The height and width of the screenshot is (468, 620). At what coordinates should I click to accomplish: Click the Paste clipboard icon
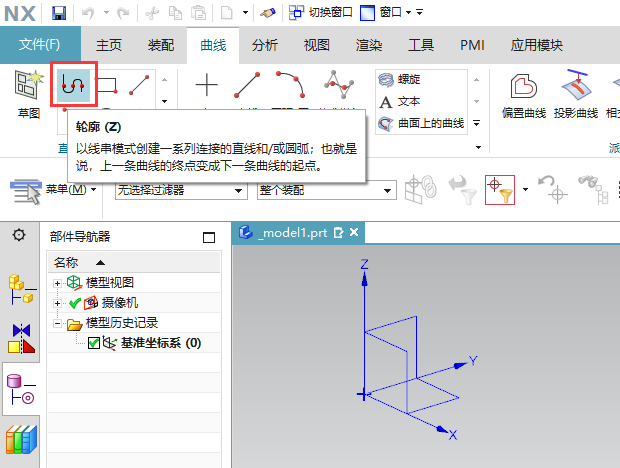198,13
